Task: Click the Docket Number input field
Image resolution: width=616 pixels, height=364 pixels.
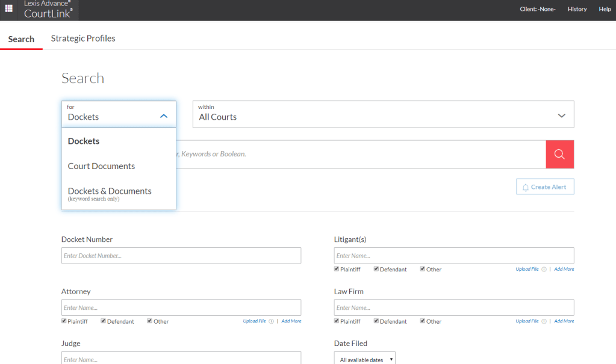Action: point(181,256)
